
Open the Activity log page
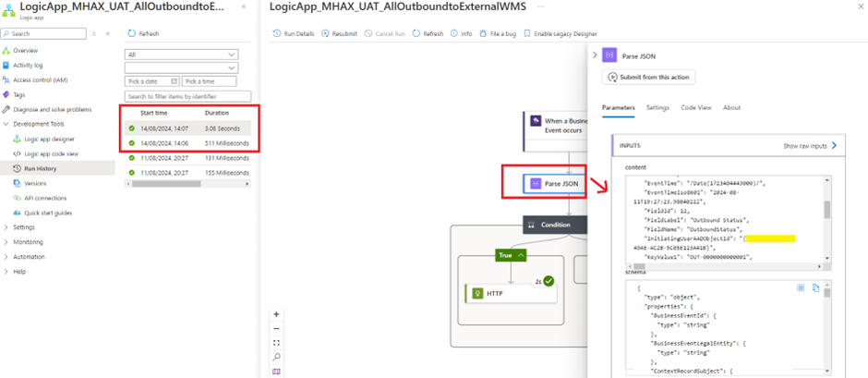point(28,65)
